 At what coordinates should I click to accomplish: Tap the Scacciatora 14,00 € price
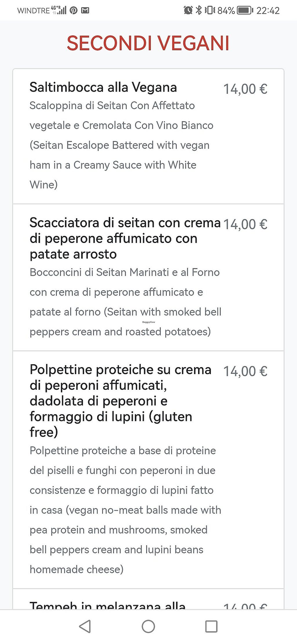(245, 224)
